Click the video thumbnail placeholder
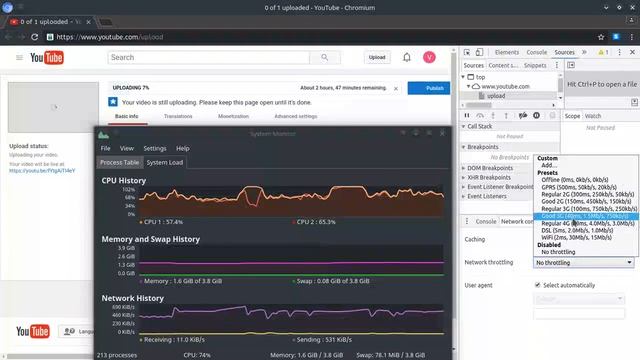Screen dimensions: 640x360 (53, 107)
